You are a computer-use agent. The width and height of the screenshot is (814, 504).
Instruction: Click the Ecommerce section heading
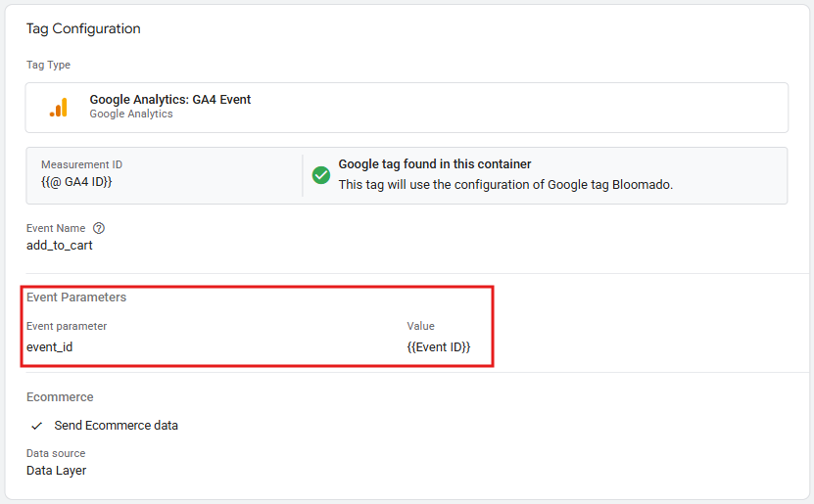[x=60, y=397]
